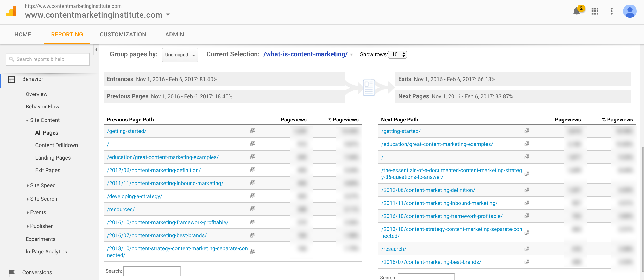This screenshot has height=280, width=644.
Task: Click the Search reports & help field
Action: [x=48, y=59]
